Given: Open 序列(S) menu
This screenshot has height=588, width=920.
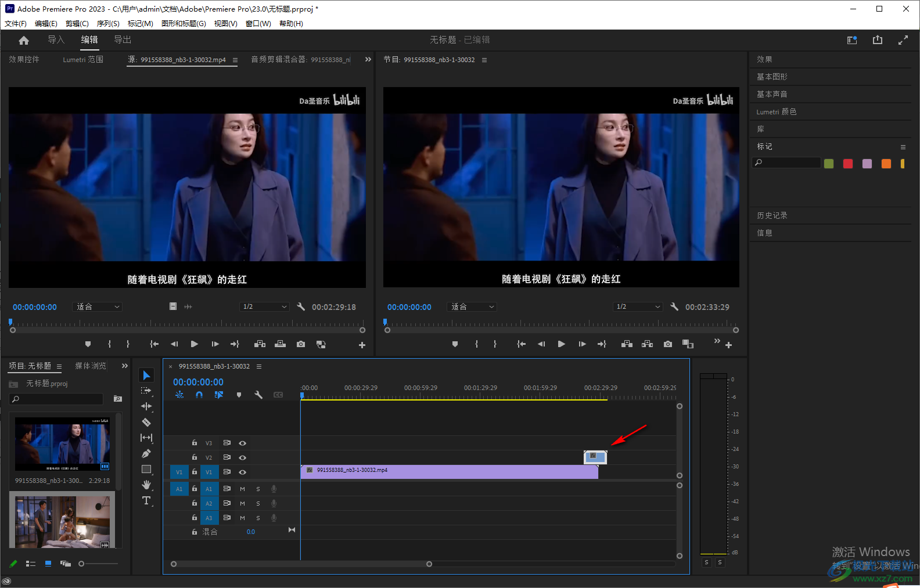Looking at the screenshot, I should [x=108, y=24].
